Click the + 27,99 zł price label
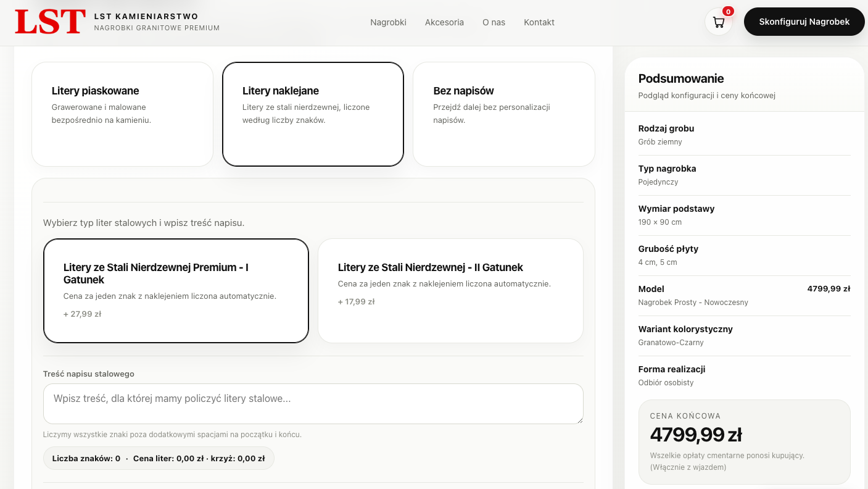Viewport: 868px width, 489px height. tap(82, 314)
